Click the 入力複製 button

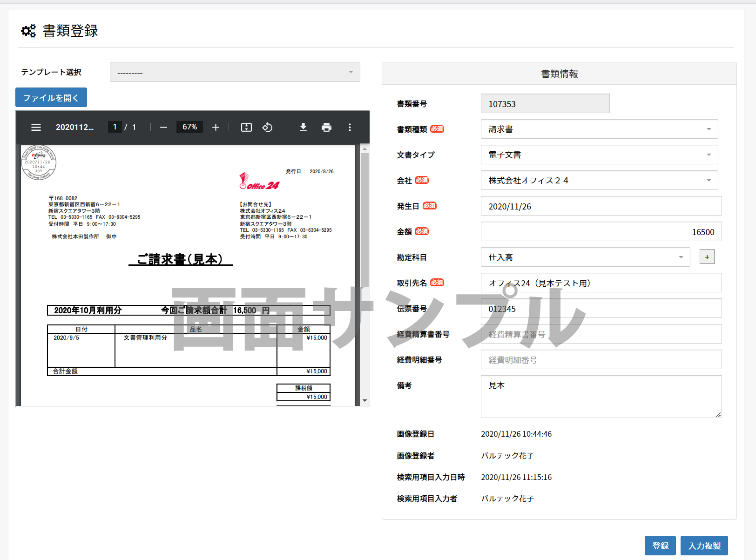704,546
